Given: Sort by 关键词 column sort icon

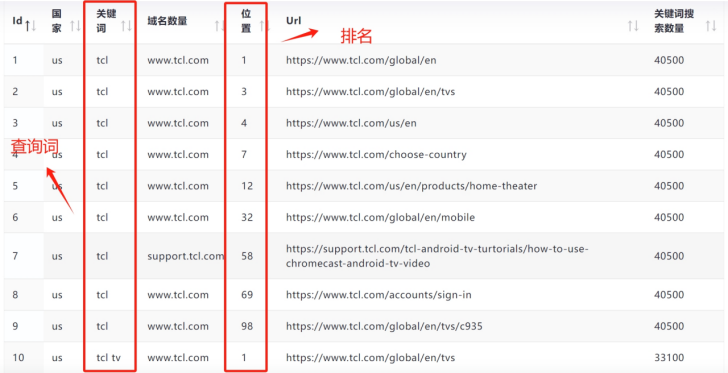Looking at the screenshot, I should pyautogui.click(x=126, y=26).
